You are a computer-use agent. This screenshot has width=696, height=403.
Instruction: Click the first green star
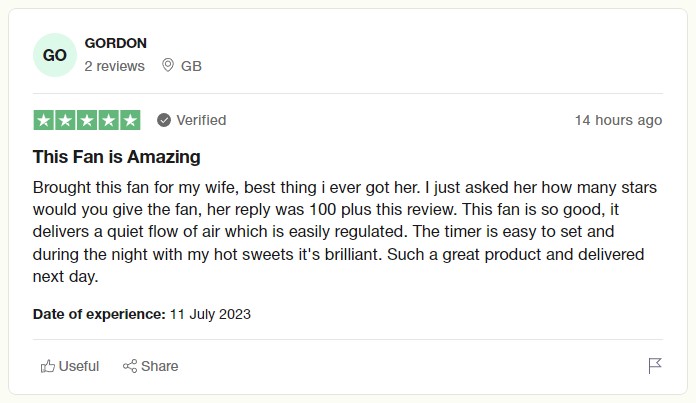coord(44,120)
